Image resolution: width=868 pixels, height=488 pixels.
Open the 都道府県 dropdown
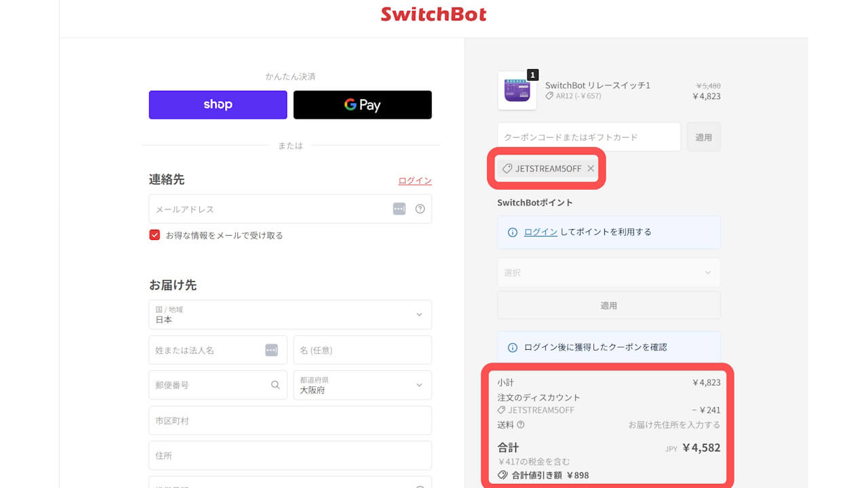[x=362, y=385]
